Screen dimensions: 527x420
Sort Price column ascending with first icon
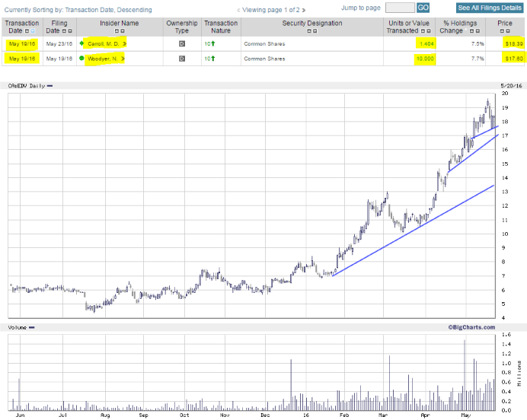coord(503,32)
